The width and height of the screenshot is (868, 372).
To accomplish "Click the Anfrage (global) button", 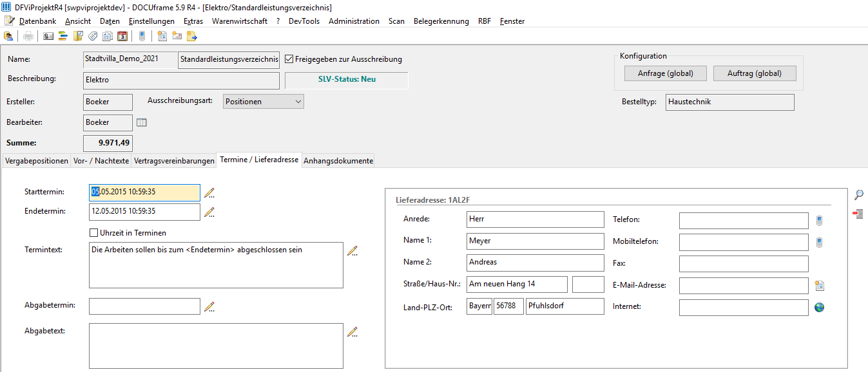I will point(666,73).
